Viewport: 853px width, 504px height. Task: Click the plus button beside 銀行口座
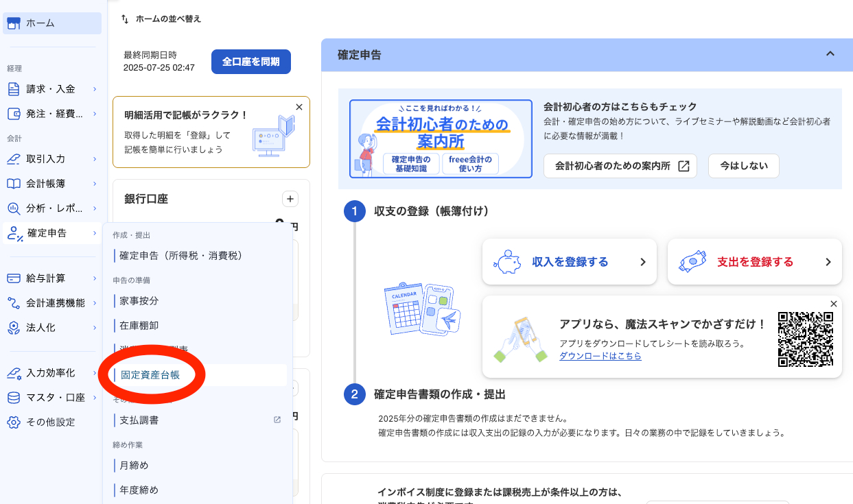tap(290, 198)
